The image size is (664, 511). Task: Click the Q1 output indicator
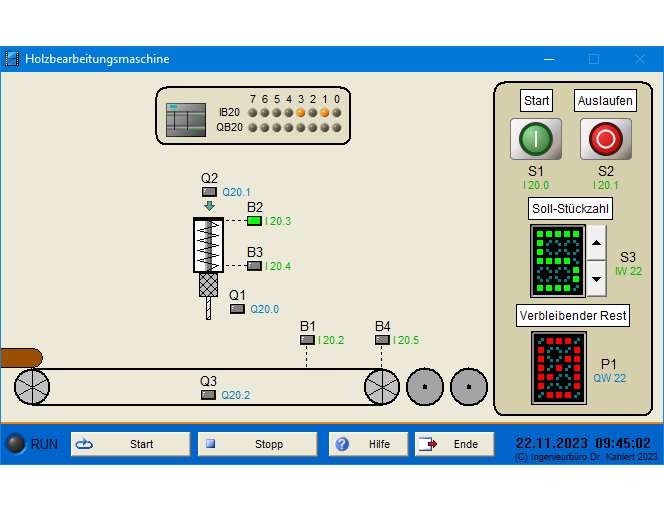point(237,309)
